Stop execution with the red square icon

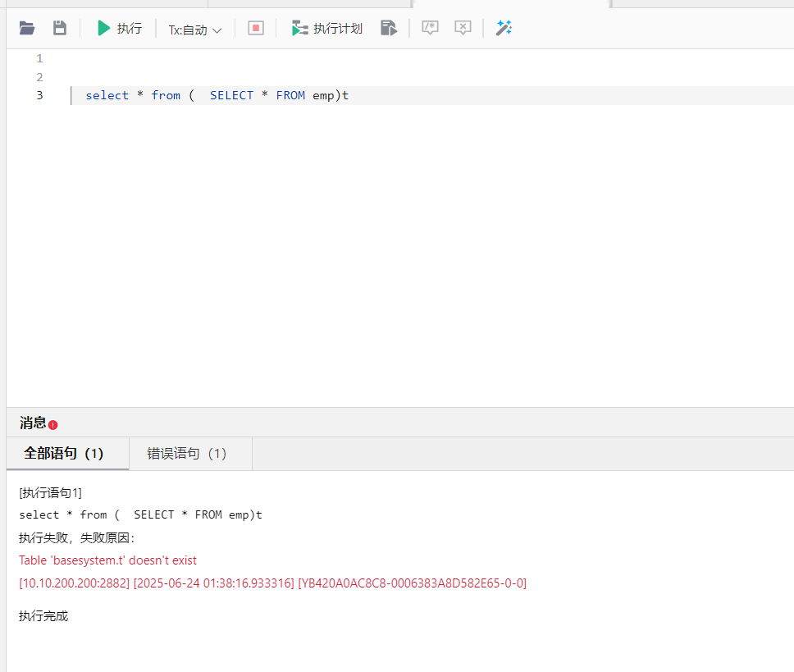(256, 28)
